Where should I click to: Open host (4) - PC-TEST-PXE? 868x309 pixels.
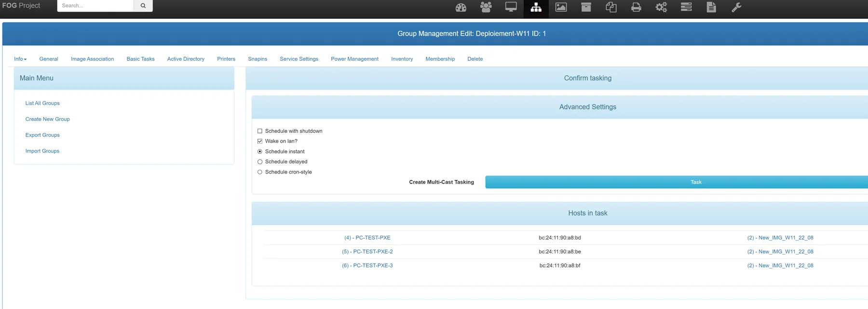click(367, 238)
